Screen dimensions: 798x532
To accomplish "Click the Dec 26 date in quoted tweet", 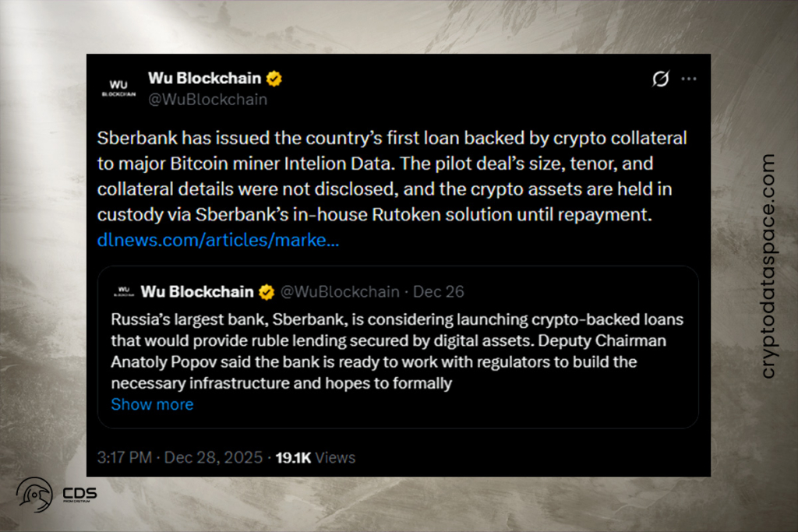I will (438, 291).
